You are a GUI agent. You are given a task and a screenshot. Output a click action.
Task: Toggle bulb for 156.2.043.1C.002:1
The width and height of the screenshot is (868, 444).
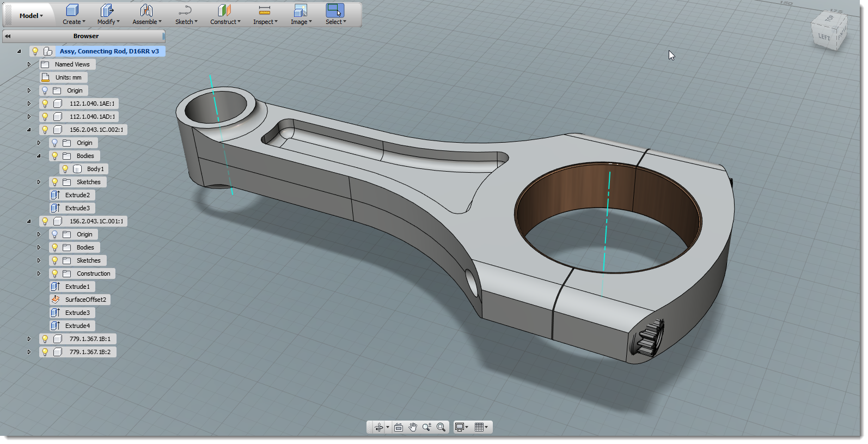(x=45, y=130)
